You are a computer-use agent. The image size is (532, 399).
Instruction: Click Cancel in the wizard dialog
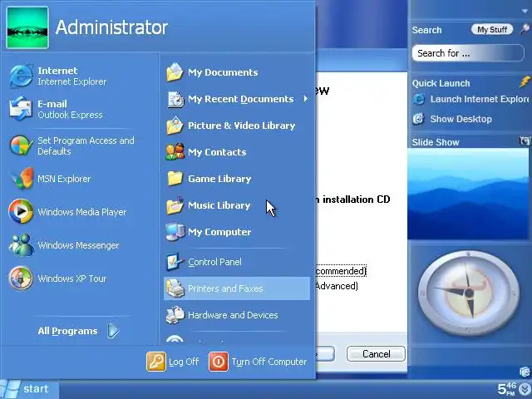pos(376,354)
